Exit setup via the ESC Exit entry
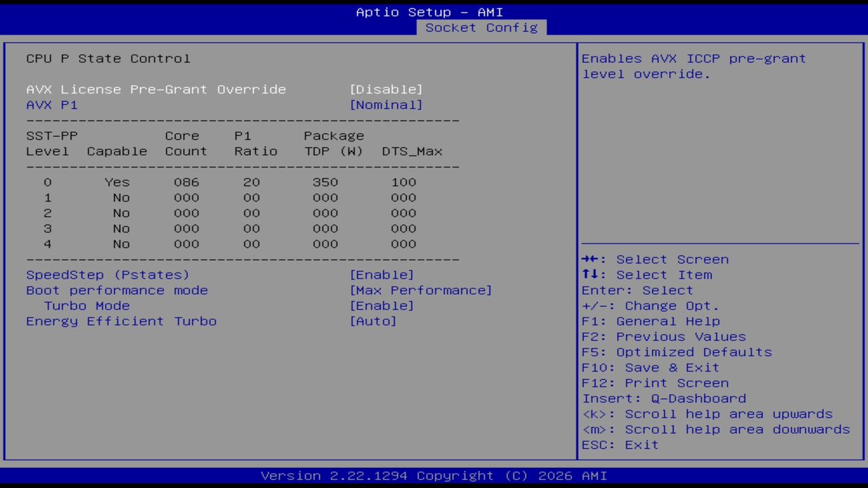The height and width of the screenshot is (488, 868). [619, 445]
